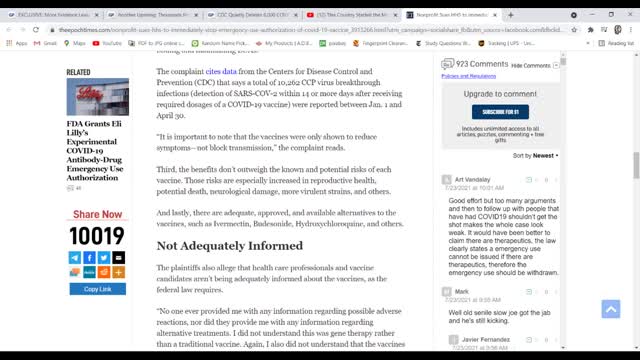The height and width of the screenshot is (360, 640).
Task: Click the Not Adequately Informed heading
Action: coord(230,246)
